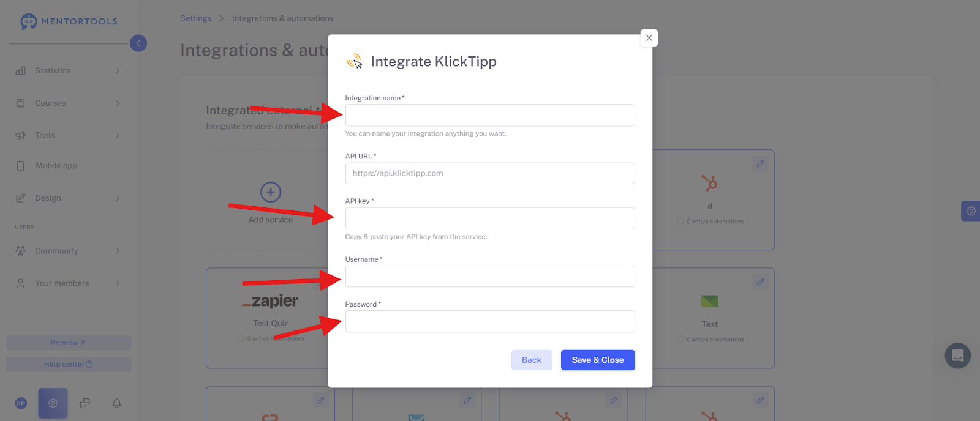Click the Save & Close button
The image size is (980, 421).
pos(598,360)
